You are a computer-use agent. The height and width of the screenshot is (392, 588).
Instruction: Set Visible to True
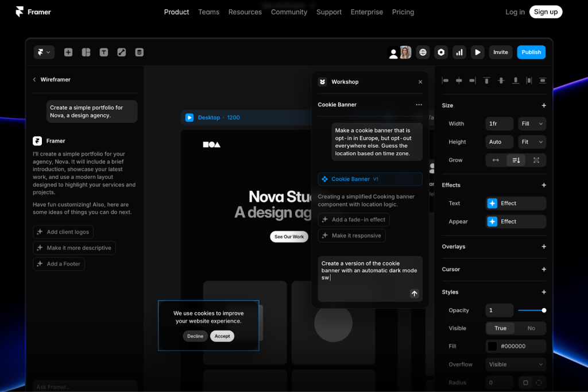coord(501,328)
